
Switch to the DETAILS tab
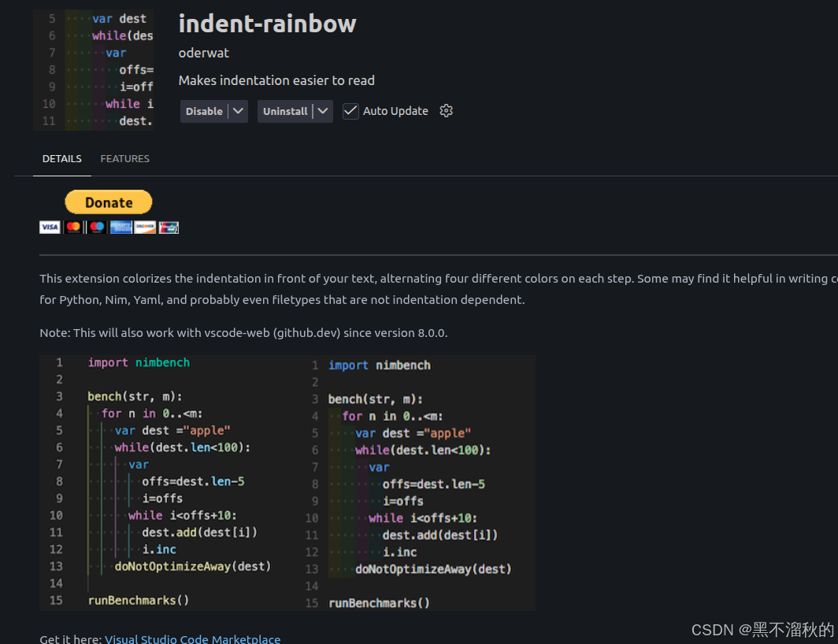click(62, 159)
